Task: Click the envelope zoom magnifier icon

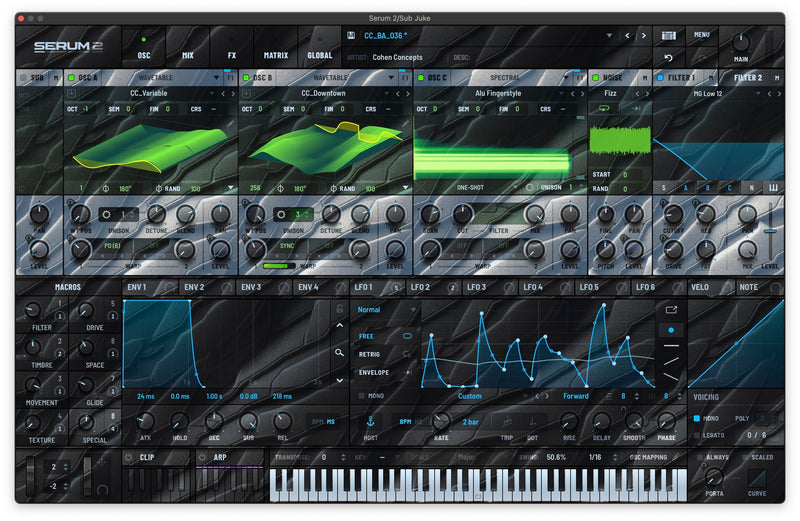Action: point(339,353)
